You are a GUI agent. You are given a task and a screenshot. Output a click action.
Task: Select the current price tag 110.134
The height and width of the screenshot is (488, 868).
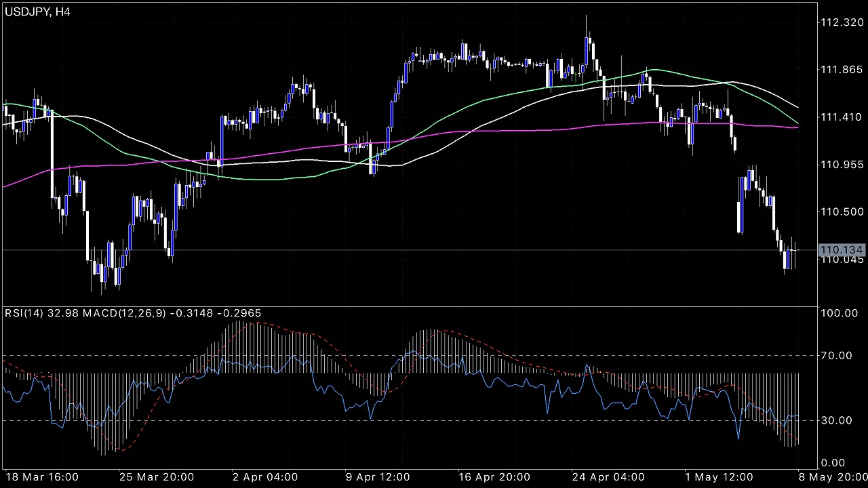coord(841,251)
